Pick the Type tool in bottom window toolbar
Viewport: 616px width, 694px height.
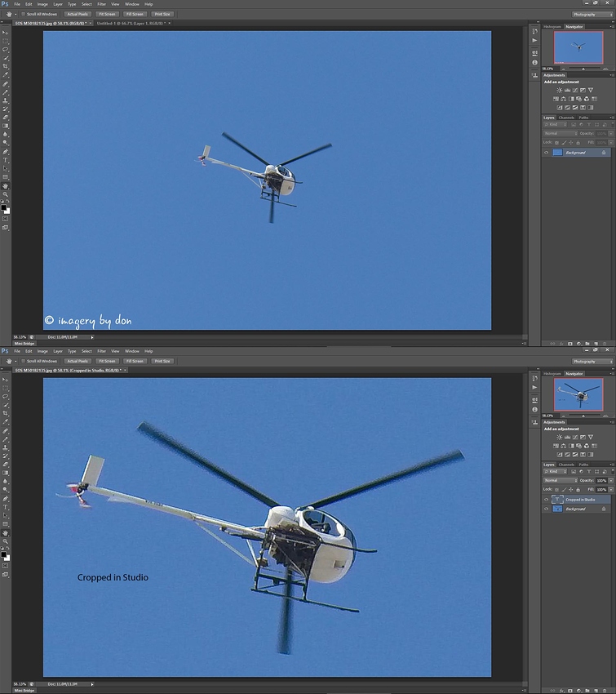tap(6, 506)
